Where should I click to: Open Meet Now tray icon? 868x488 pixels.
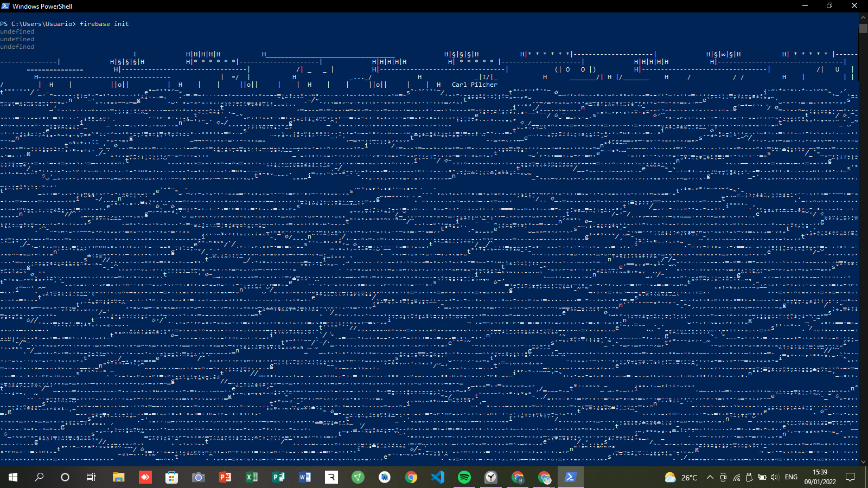point(723,477)
